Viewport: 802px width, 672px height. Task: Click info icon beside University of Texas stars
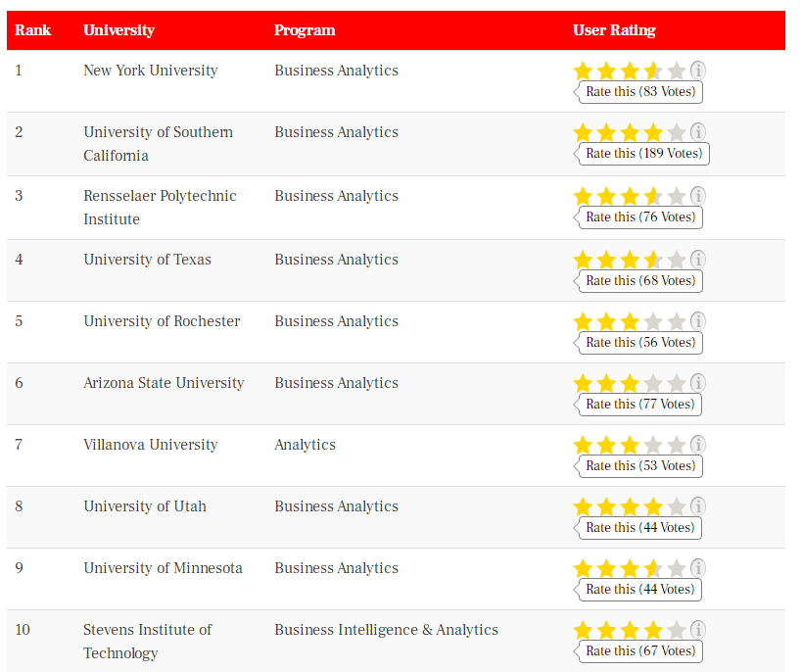point(697,260)
